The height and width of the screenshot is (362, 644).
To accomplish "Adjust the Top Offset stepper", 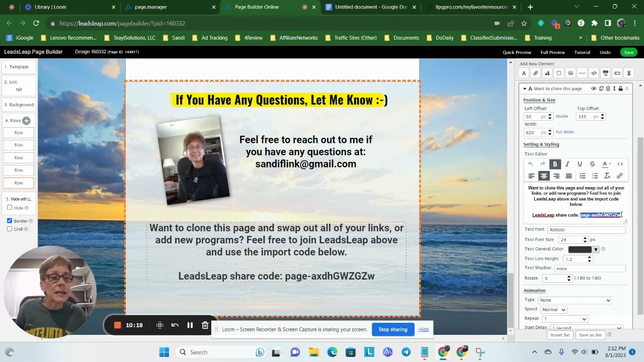I will click(x=603, y=117).
